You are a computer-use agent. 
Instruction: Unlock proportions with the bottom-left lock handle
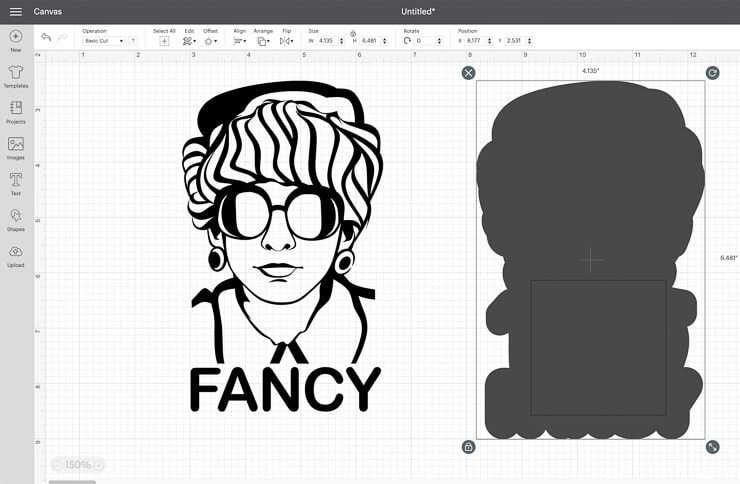pyautogui.click(x=468, y=446)
